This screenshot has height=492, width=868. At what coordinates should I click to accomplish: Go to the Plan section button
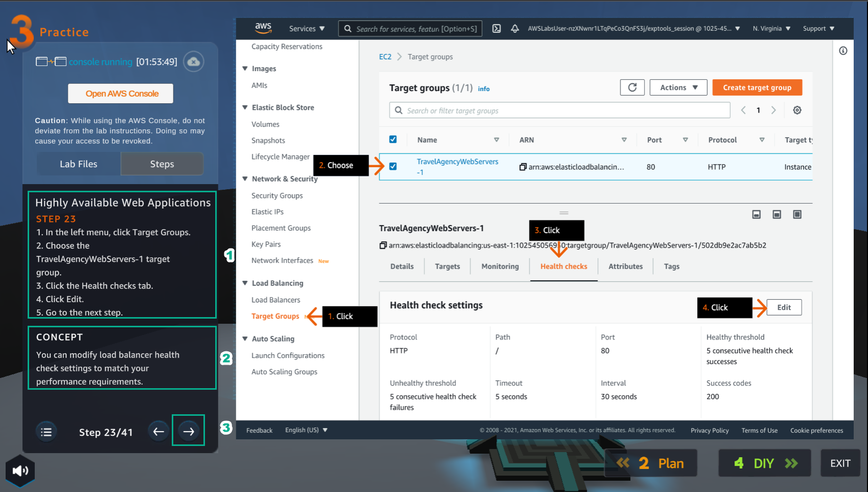(651, 463)
